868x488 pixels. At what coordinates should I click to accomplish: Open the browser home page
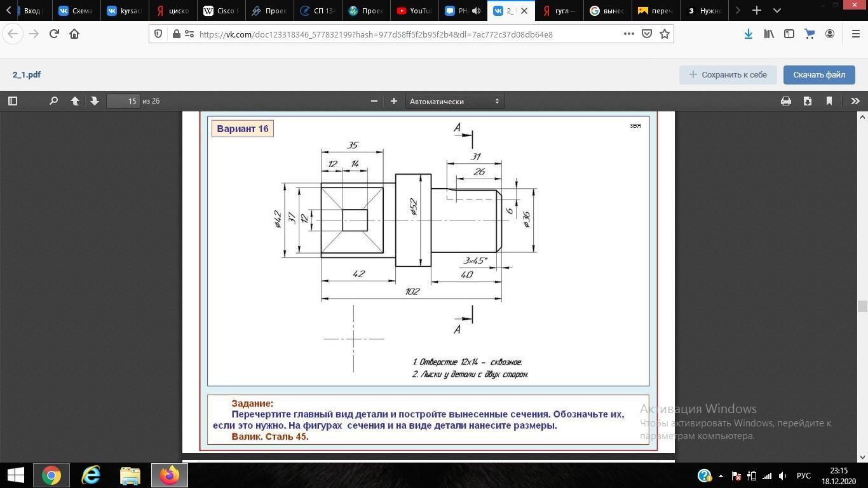pyautogui.click(x=74, y=34)
